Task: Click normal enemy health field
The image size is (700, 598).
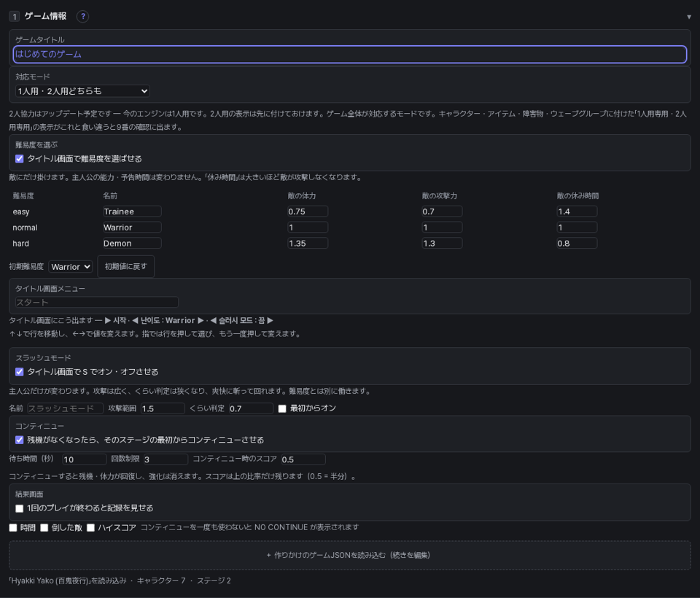Action: tap(308, 228)
